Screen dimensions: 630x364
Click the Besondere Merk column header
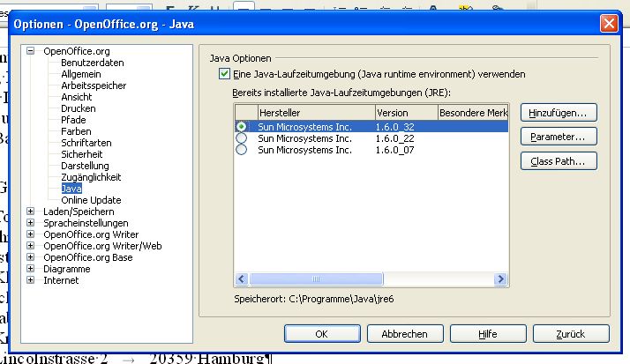click(x=473, y=113)
